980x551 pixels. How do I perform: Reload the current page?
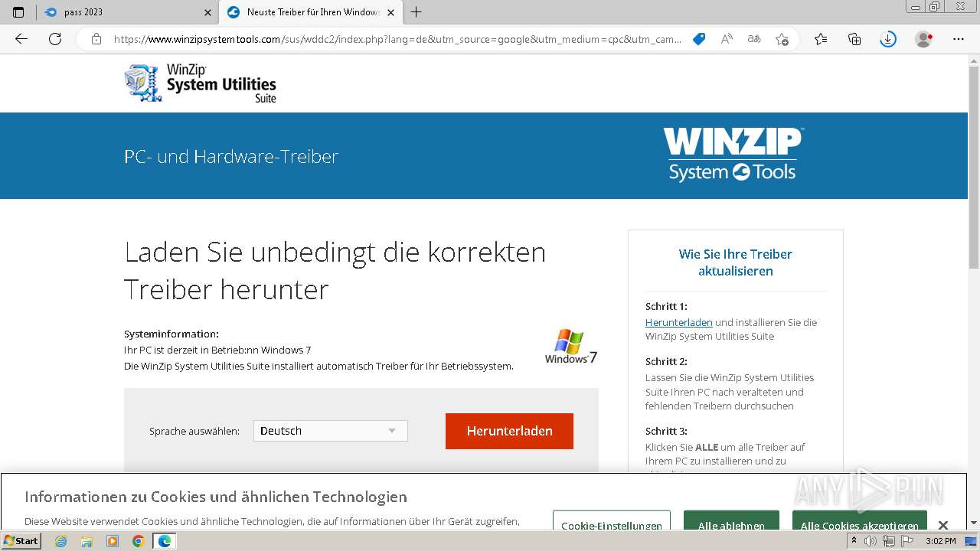55,39
